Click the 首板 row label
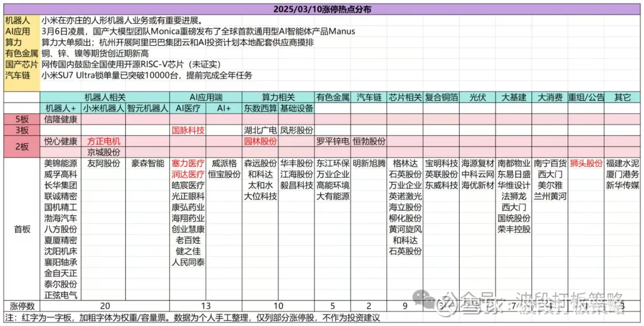This screenshot has height=326, width=644. tap(22, 229)
